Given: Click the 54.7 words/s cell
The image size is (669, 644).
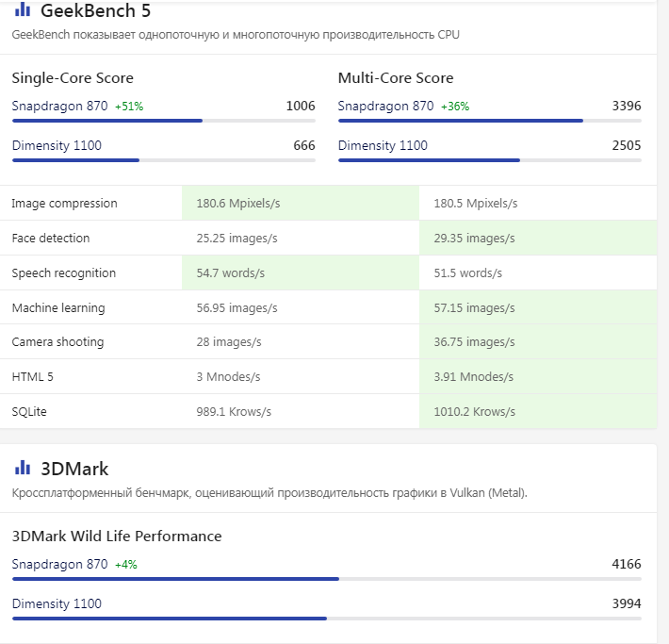Looking at the screenshot, I should point(301,273).
